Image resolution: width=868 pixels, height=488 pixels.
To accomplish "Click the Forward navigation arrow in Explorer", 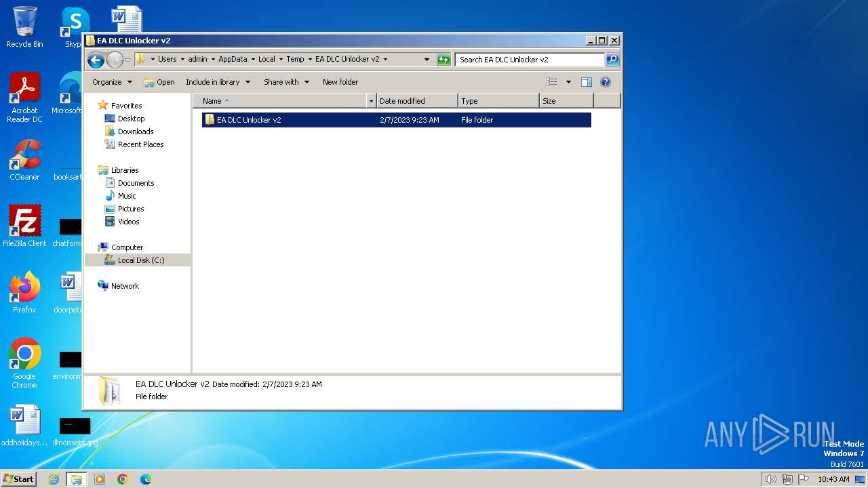I will 115,60.
